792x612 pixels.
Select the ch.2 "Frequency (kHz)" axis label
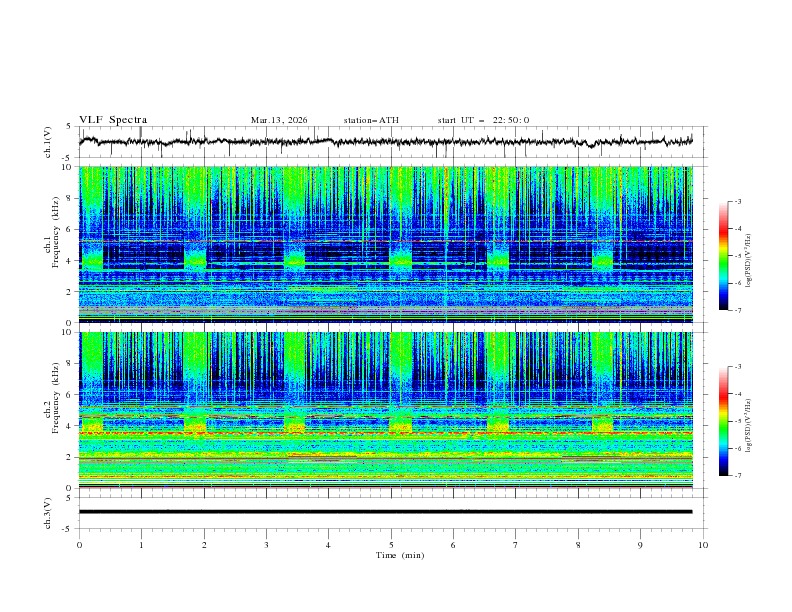[x=55, y=398]
